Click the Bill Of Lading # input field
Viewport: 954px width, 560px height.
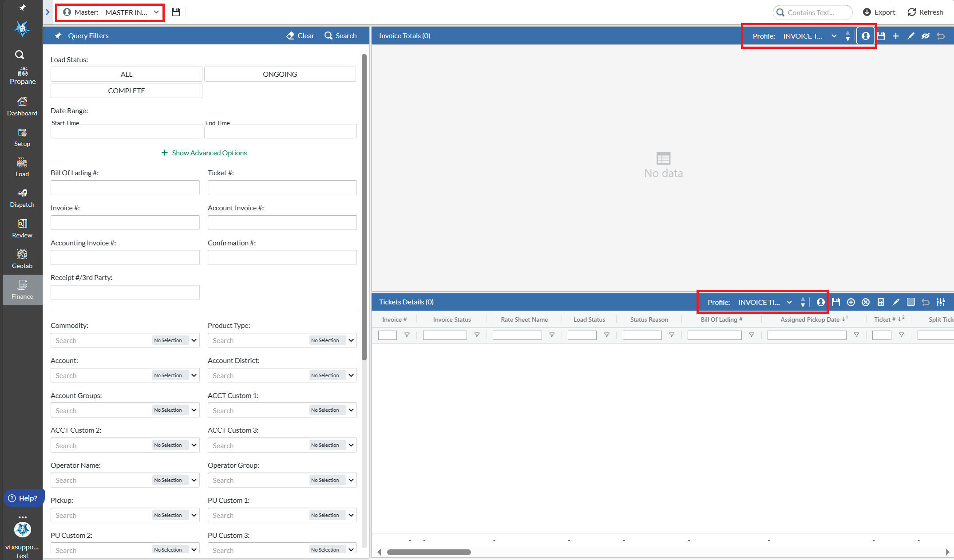(125, 188)
